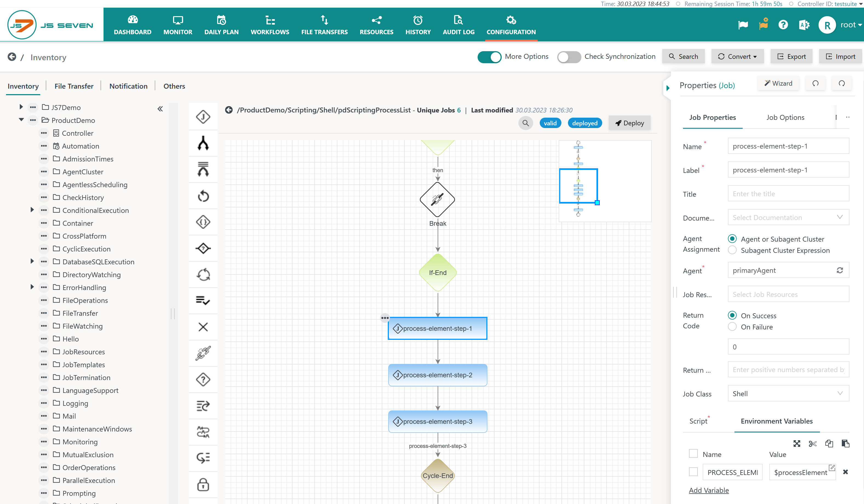Select the Job instruction icon in palette
864x504 pixels.
(x=203, y=117)
